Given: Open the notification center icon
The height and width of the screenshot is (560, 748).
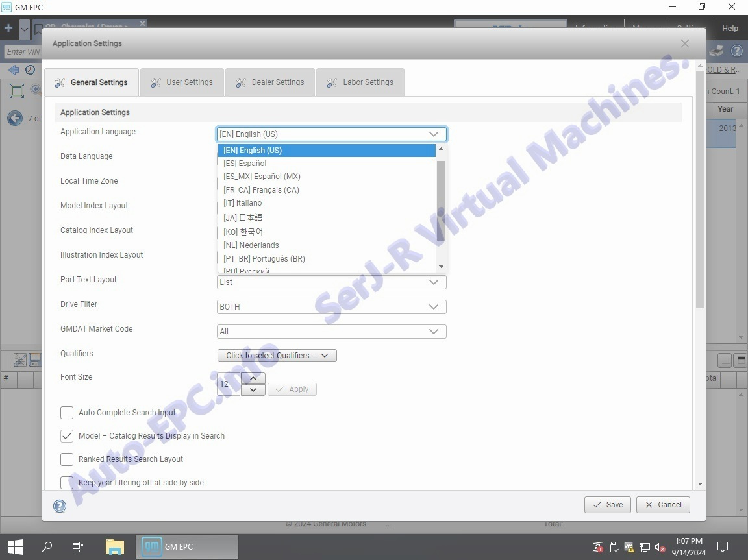Looking at the screenshot, I should click(723, 546).
